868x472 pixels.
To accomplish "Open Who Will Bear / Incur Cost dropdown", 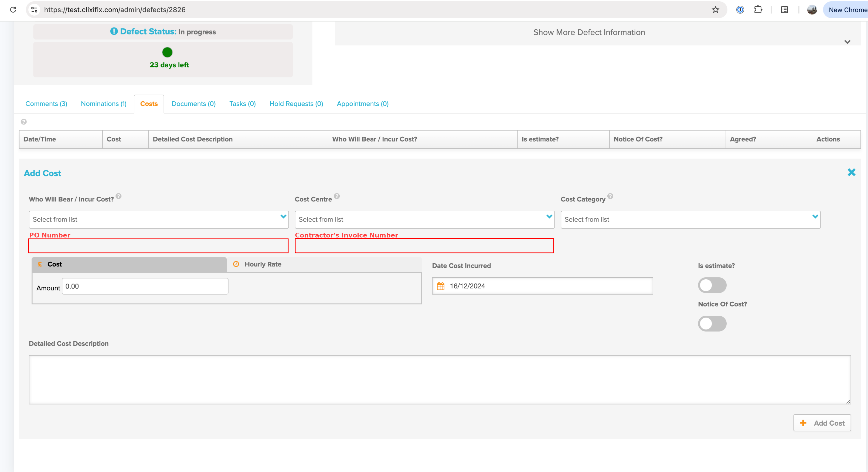I will 158,219.
